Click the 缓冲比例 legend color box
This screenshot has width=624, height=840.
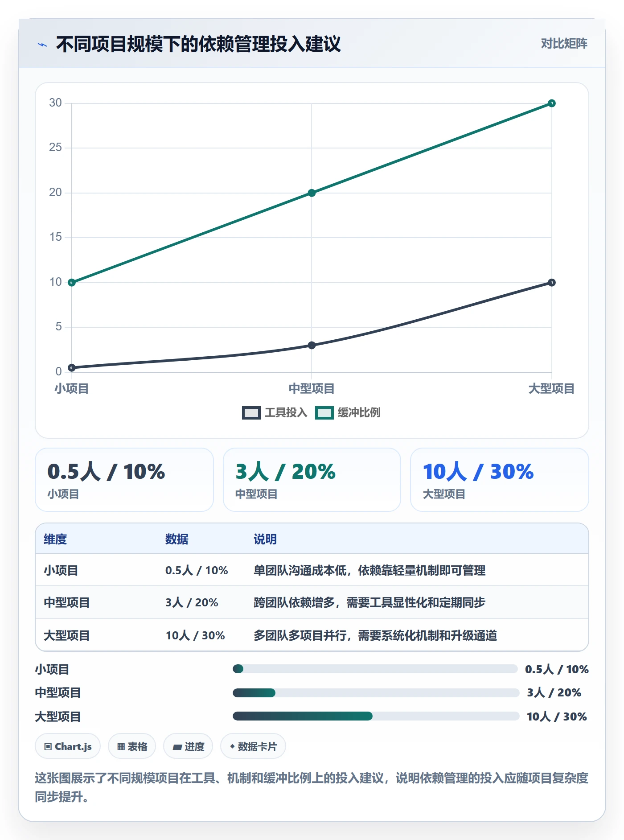(324, 413)
